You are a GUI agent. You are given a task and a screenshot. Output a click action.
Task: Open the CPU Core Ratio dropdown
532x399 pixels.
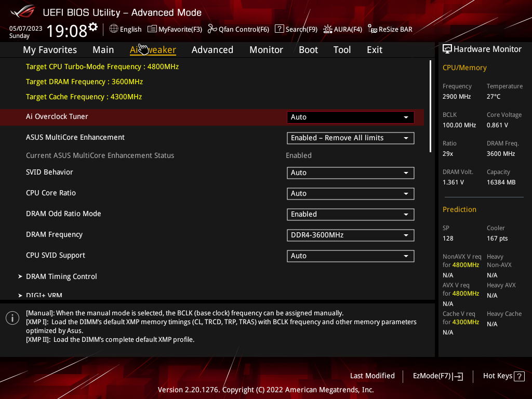pyautogui.click(x=351, y=193)
